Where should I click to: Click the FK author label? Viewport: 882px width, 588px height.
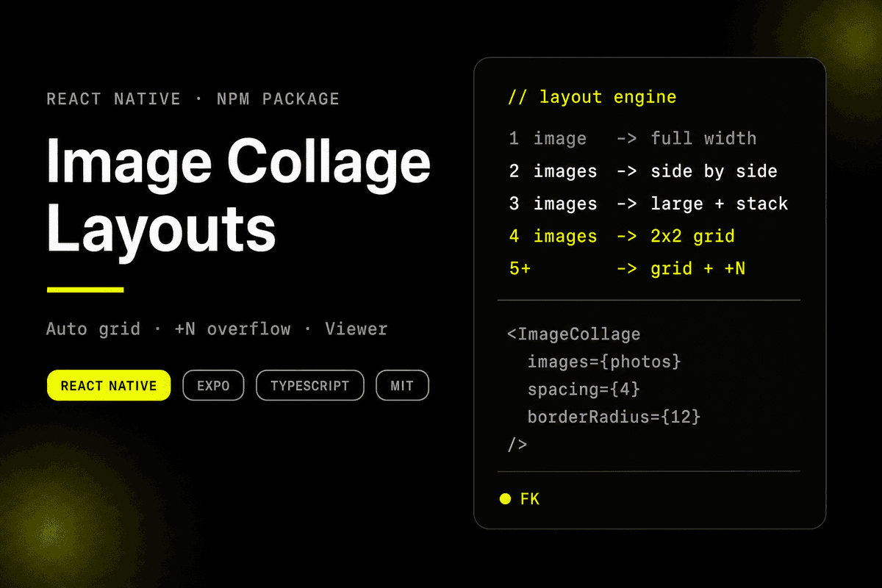point(530,499)
